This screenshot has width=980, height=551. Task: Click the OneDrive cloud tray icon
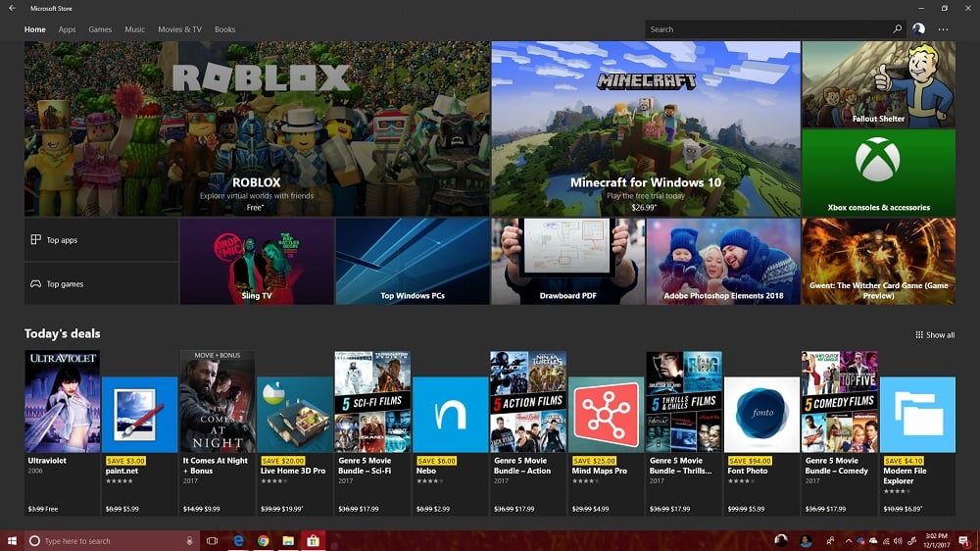(873, 541)
